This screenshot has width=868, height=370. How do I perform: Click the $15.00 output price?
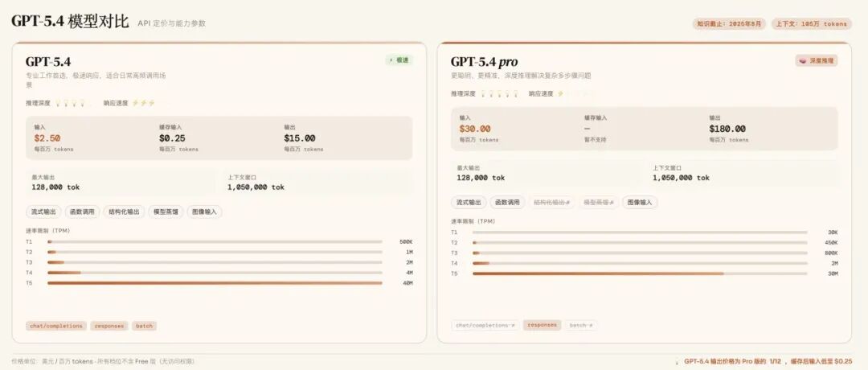tap(300, 138)
